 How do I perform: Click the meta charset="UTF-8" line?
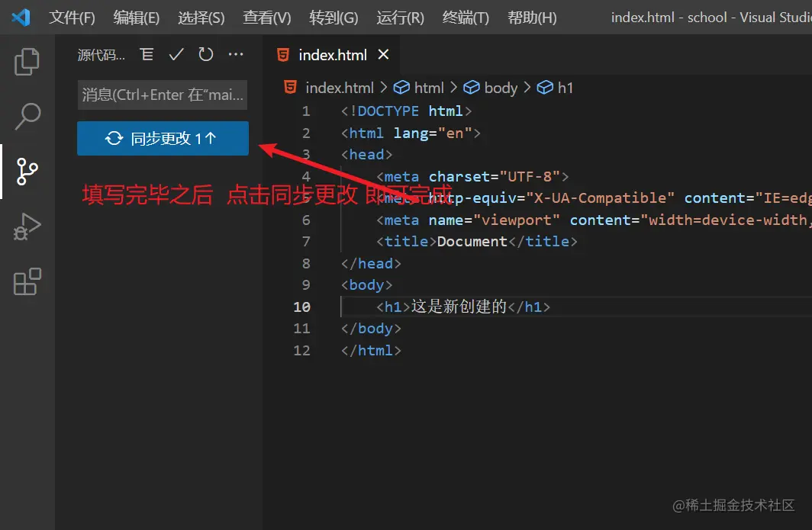[x=472, y=176]
